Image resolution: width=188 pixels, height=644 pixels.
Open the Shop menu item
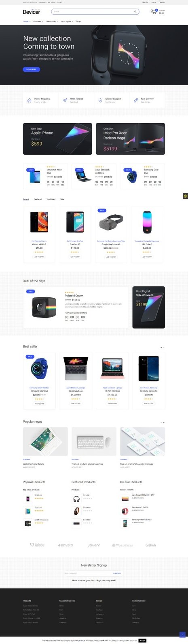click(x=78, y=21)
